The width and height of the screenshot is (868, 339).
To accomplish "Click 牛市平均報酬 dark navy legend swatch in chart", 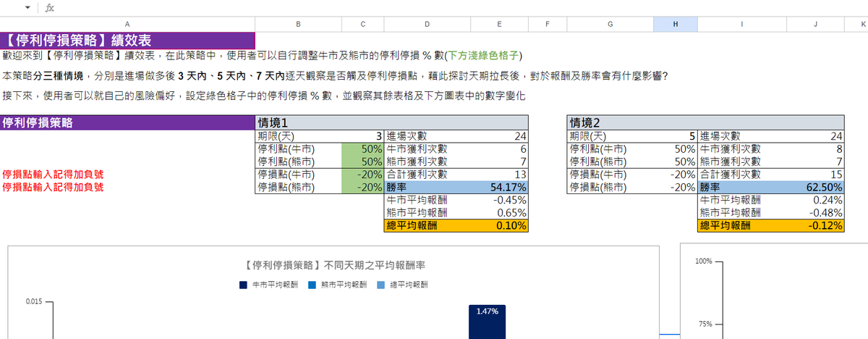I will pos(244,285).
